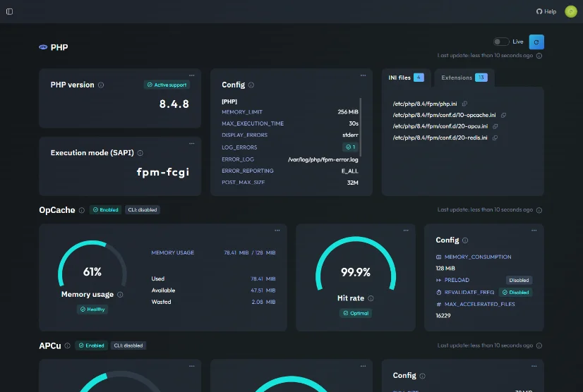Select the /etc/php/8.4/fpm/php.ini path text
Screen dimensions: 583x392
click(x=425, y=104)
